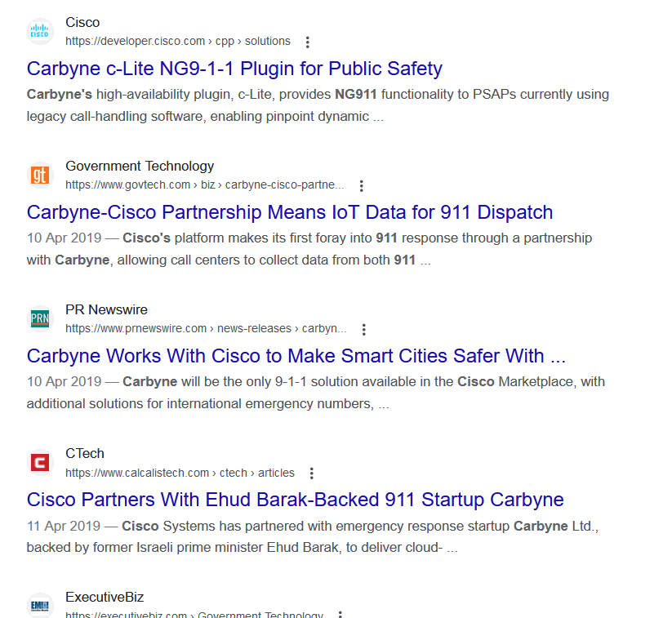672x618 pixels.
Task: Click the www.prnewswire.com URL breadcrumb
Action: (x=206, y=328)
